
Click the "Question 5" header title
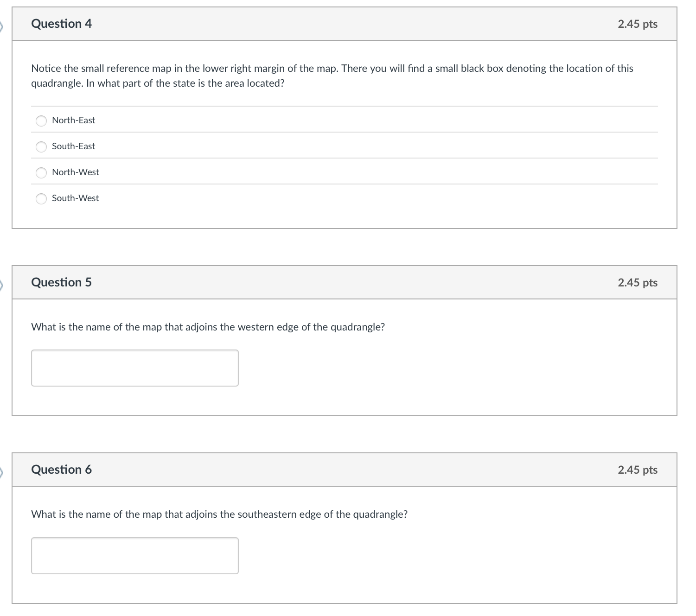click(61, 282)
